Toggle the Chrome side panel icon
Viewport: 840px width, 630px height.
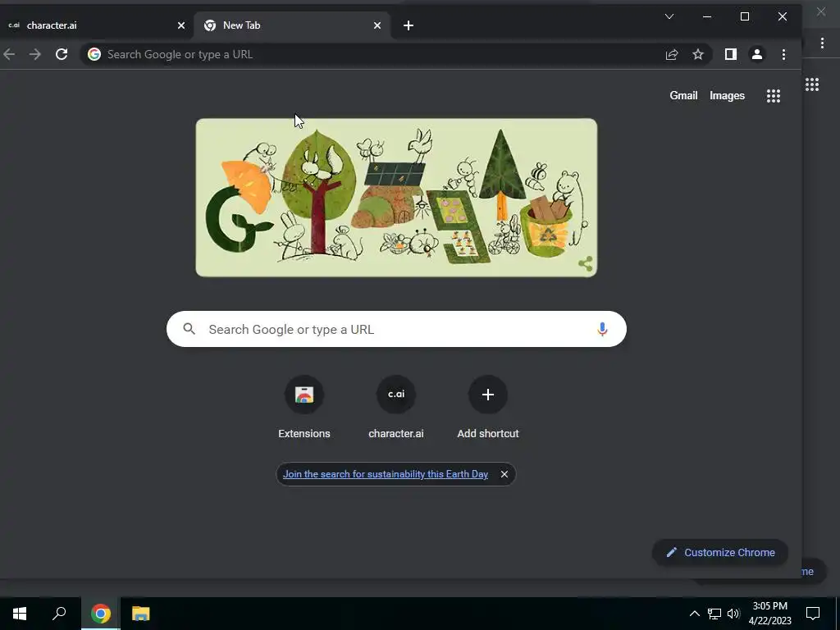point(731,54)
